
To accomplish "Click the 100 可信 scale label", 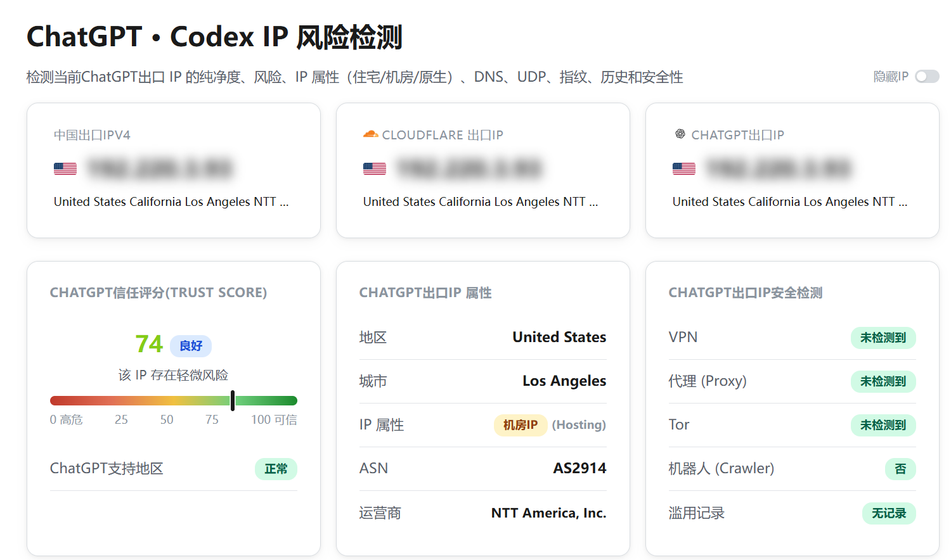I will pyautogui.click(x=274, y=419).
